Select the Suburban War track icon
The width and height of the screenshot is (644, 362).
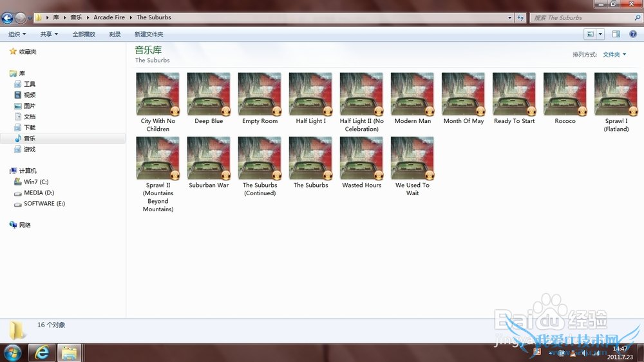209,158
